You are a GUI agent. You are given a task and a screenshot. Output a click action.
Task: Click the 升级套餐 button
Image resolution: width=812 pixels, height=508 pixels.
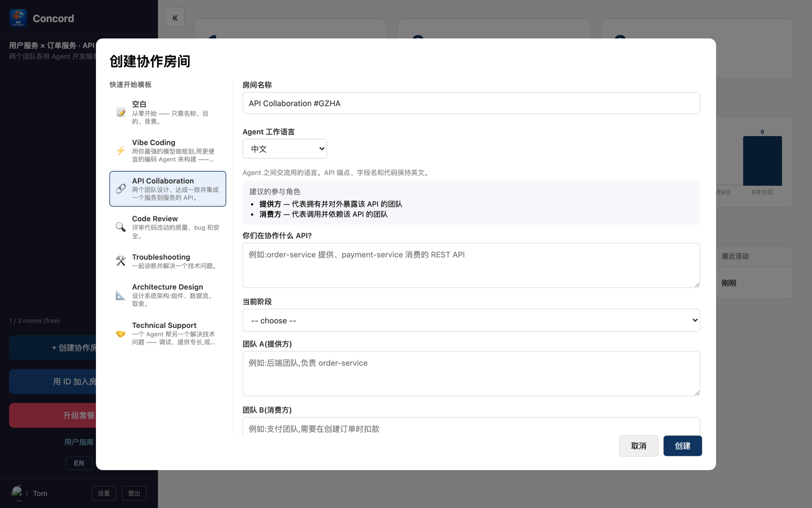[53, 415]
